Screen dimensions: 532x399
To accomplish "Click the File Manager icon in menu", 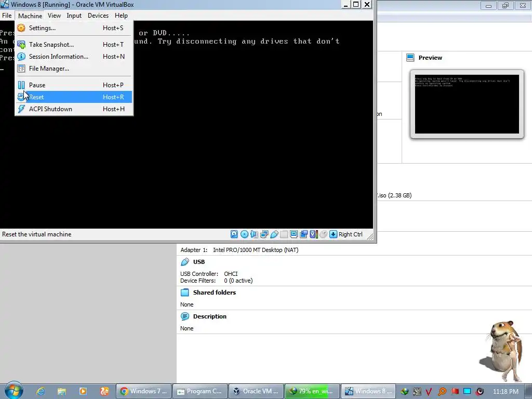I will 21,69.
